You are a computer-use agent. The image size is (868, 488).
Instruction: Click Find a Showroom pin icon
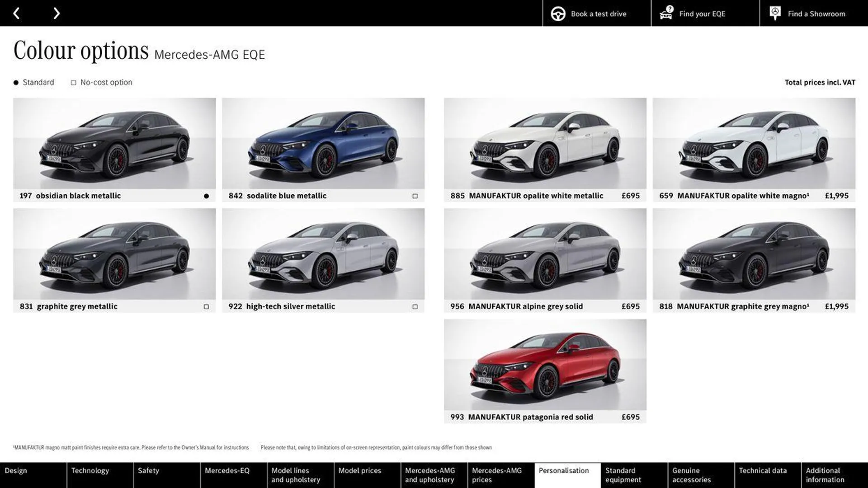coord(775,13)
